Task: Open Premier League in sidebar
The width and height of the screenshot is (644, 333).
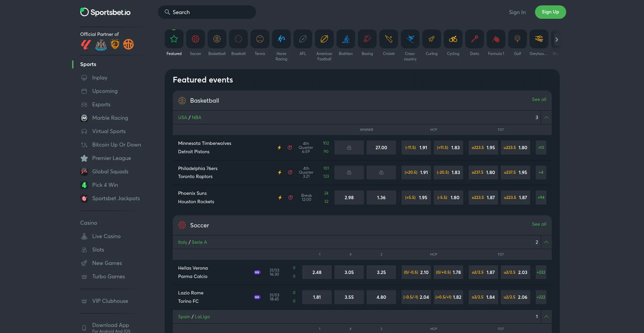Action: [x=111, y=158]
